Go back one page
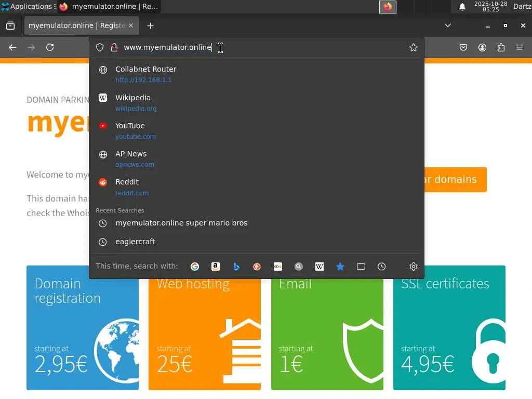The image size is (532, 399). [x=12, y=47]
